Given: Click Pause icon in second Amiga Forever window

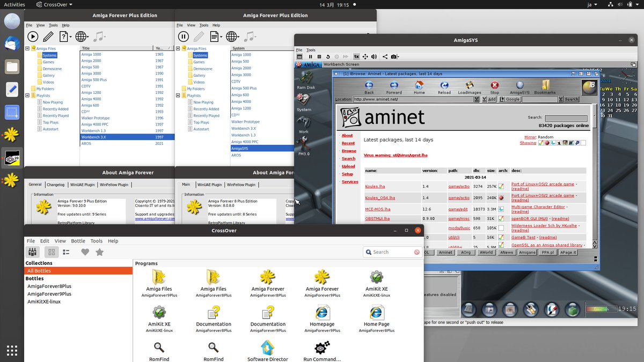Looking at the screenshot, I should pos(183,36).
